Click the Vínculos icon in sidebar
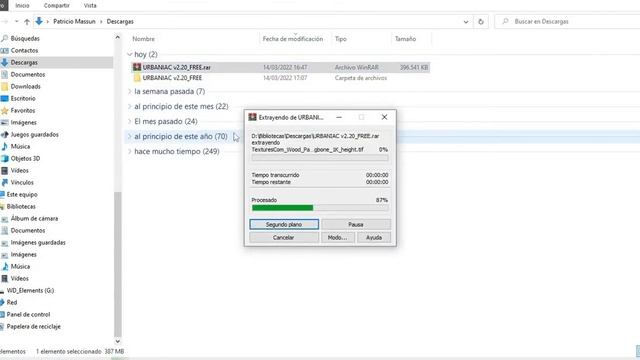The image size is (640, 360). pos(4,182)
